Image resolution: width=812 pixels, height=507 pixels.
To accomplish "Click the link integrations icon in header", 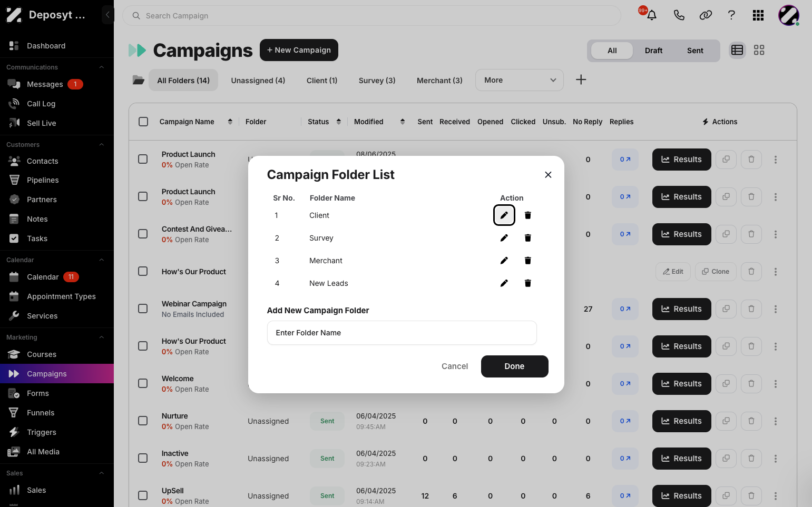I will (x=706, y=15).
